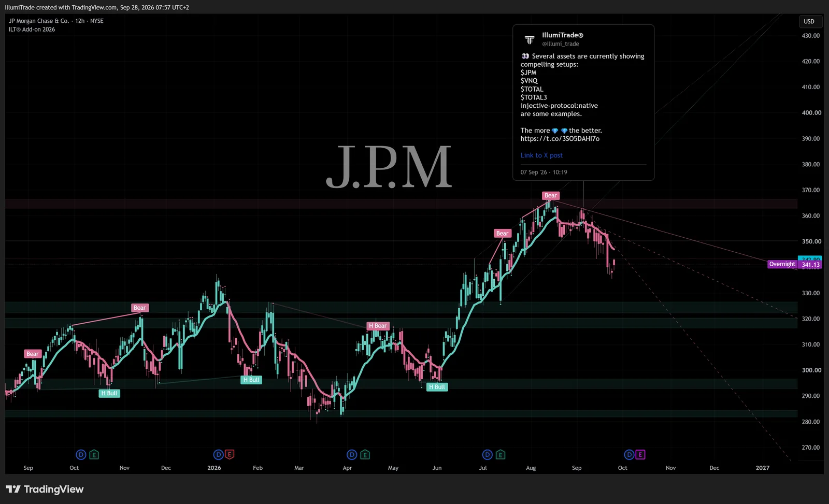Select the earnings E marker in April
The height and width of the screenshot is (504, 829).
(365, 455)
